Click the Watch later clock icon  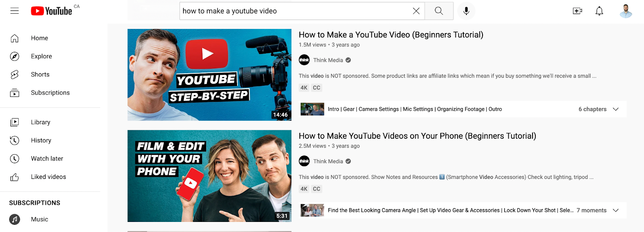pos(14,158)
